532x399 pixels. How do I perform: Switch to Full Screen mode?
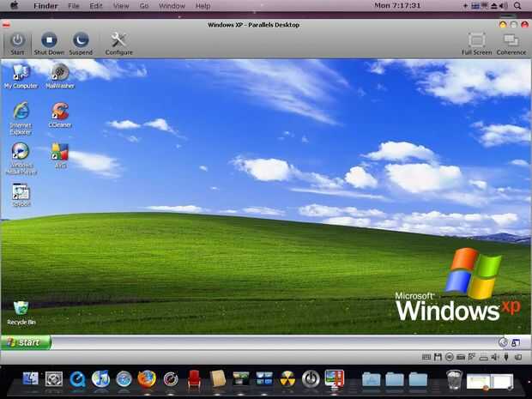(x=476, y=44)
